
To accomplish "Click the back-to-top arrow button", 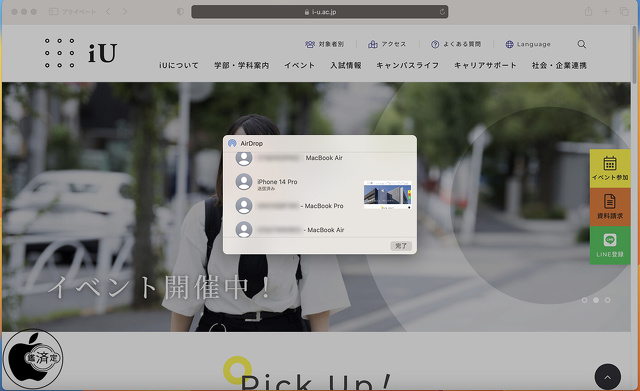I will (x=607, y=377).
